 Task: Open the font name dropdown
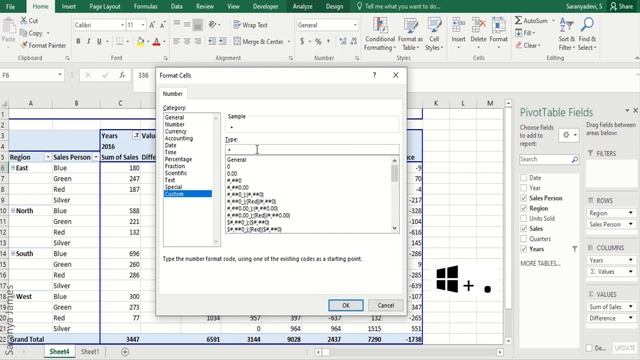pyautogui.click(x=122, y=25)
